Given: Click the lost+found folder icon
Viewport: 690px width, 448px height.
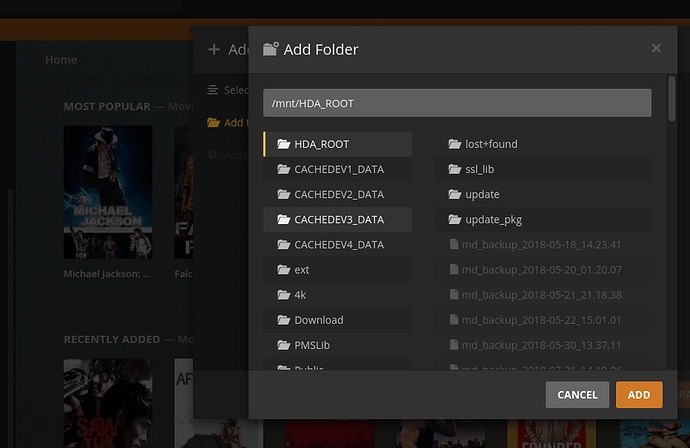Looking at the screenshot, I should (x=455, y=144).
